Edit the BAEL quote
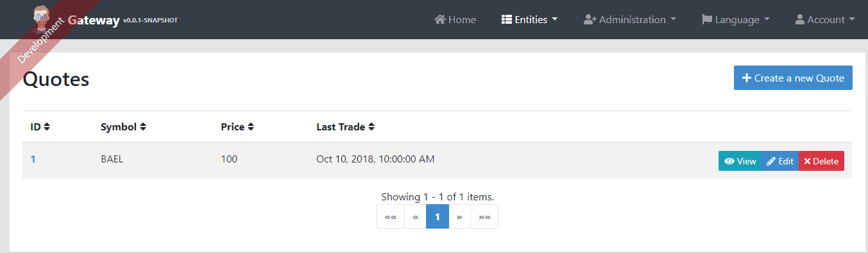The image size is (868, 253). [780, 161]
